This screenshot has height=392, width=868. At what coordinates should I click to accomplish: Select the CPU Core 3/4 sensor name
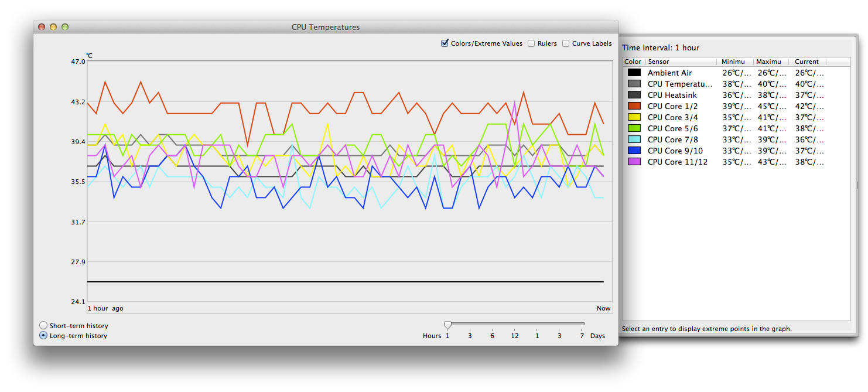[672, 117]
